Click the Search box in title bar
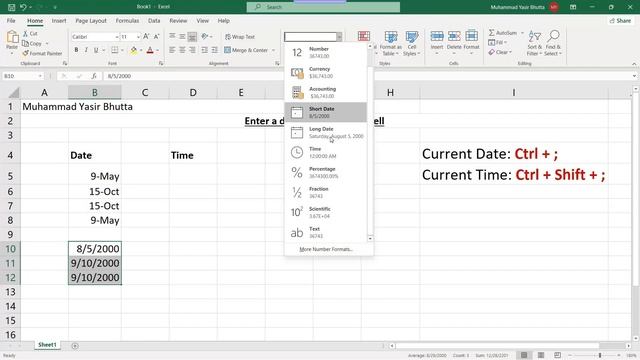The height and width of the screenshot is (360, 640). click(323, 7)
